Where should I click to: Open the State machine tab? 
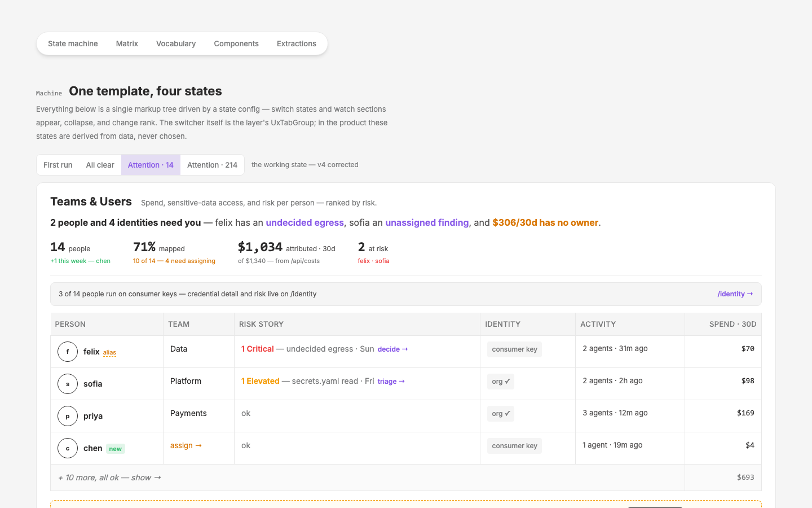tap(73, 43)
